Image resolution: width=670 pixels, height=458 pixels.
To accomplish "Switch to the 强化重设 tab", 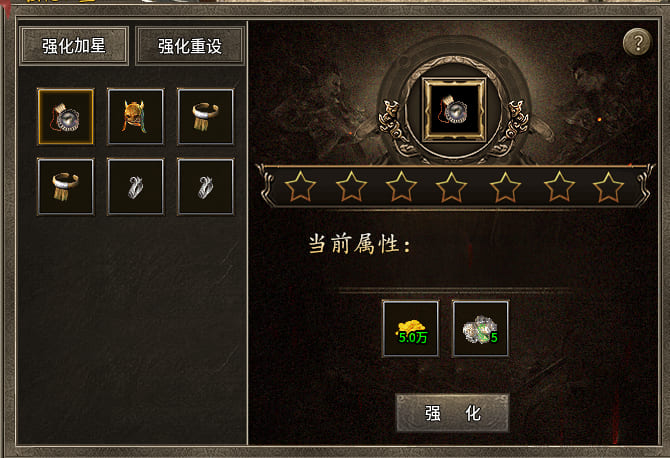I will click(190, 46).
